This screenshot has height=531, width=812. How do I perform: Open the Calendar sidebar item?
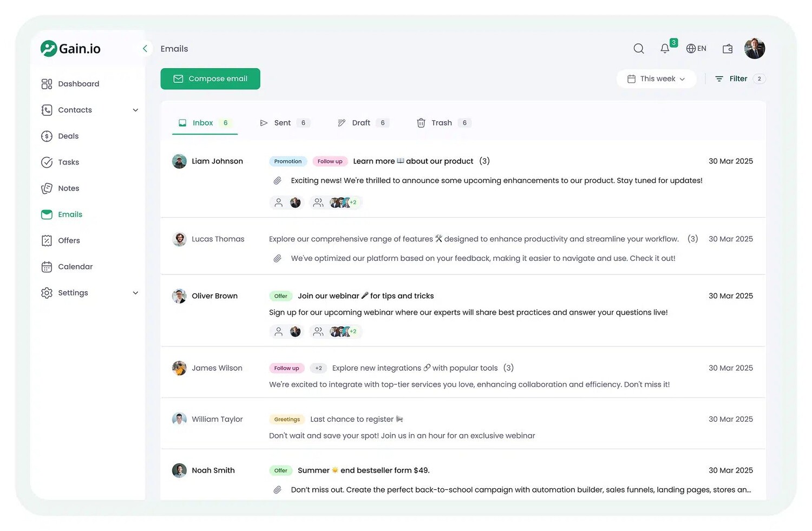point(75,266)
